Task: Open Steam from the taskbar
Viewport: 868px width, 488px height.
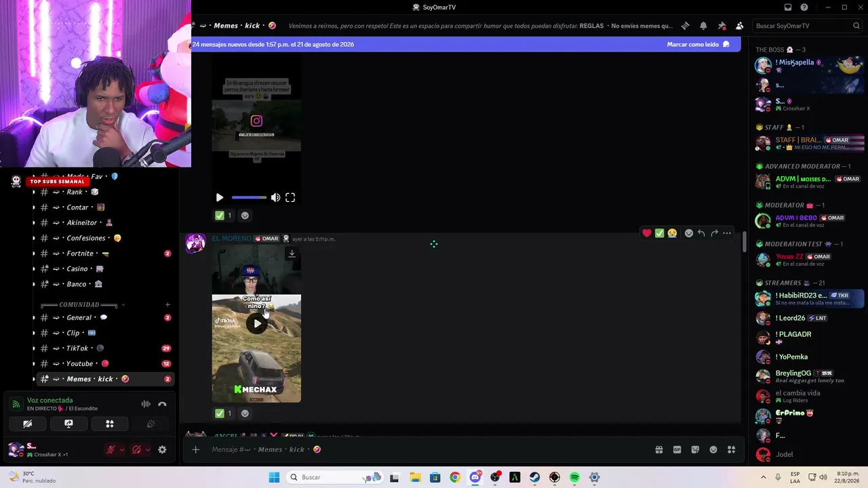Action: point(535,477)
